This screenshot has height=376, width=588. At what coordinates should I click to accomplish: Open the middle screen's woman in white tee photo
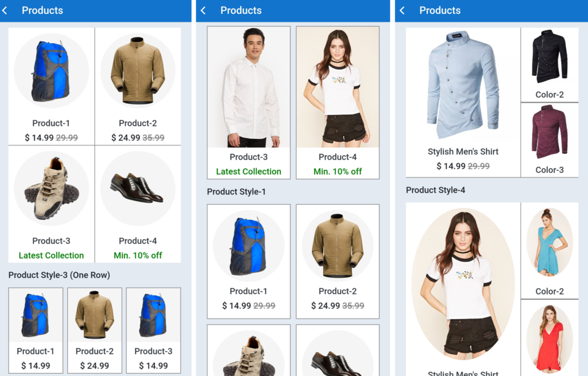(x=338, y=87)
